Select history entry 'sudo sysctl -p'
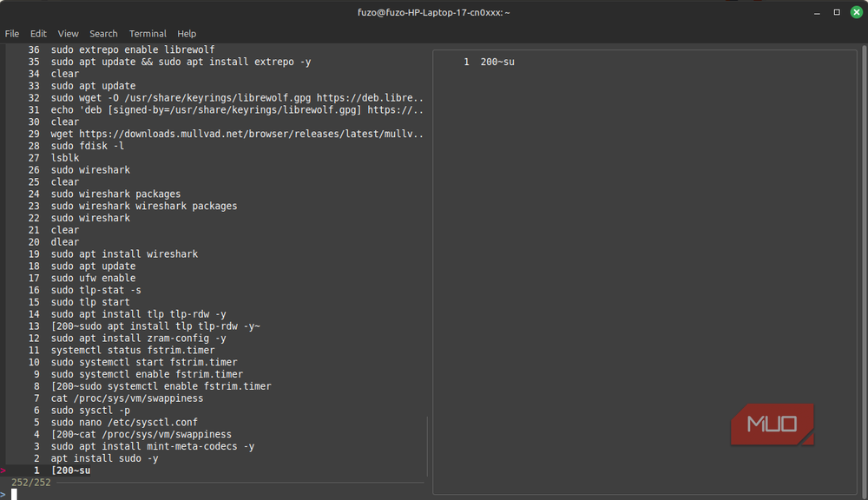 pyautogui.click(x=90, y=411)
